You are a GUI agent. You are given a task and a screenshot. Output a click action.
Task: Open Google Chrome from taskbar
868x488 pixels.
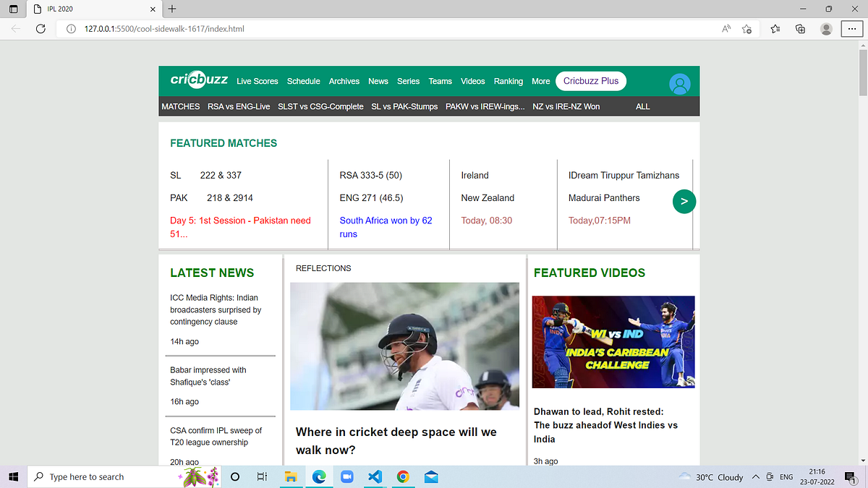point(403,476)
